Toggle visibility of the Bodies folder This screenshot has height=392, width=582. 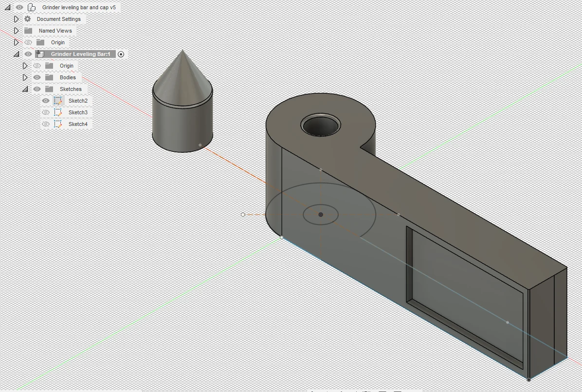(x=37, y=77)
